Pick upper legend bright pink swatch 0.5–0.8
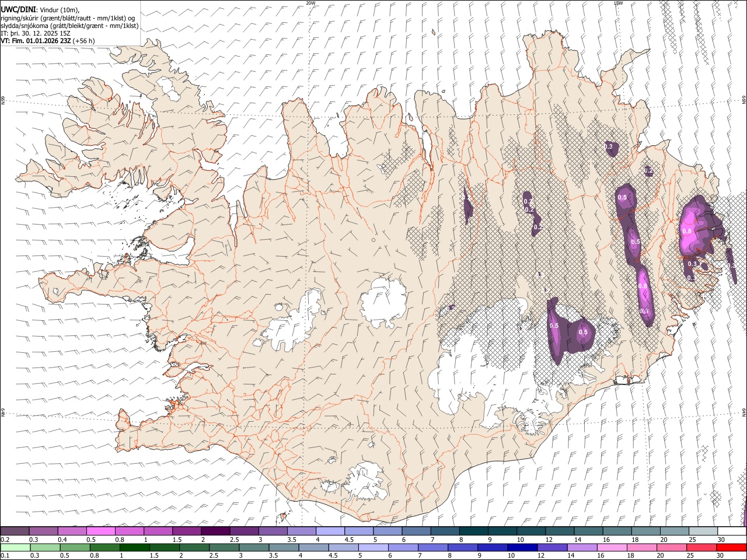This screenshot has height=560, width=747. pos(100,531)
